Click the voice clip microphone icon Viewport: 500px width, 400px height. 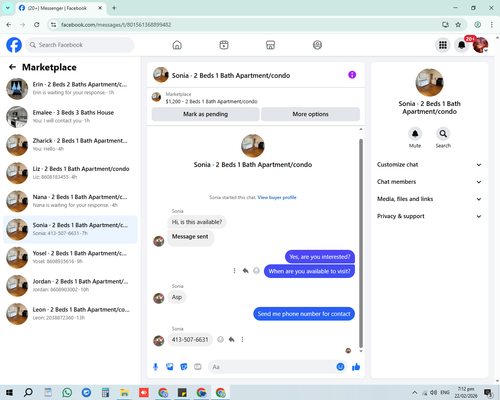pos(155,367)
